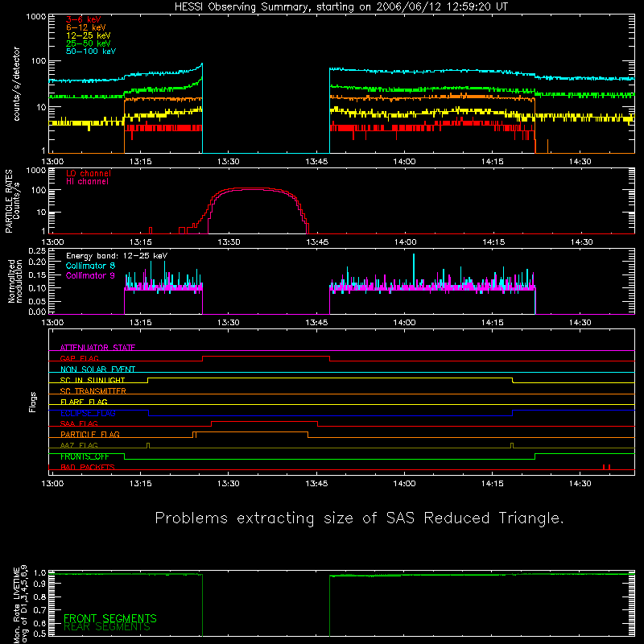The height and width of the screenshot is (644, 644).
Task: Select the Collimator 9 legend label
Action: [x=90, y=275]
